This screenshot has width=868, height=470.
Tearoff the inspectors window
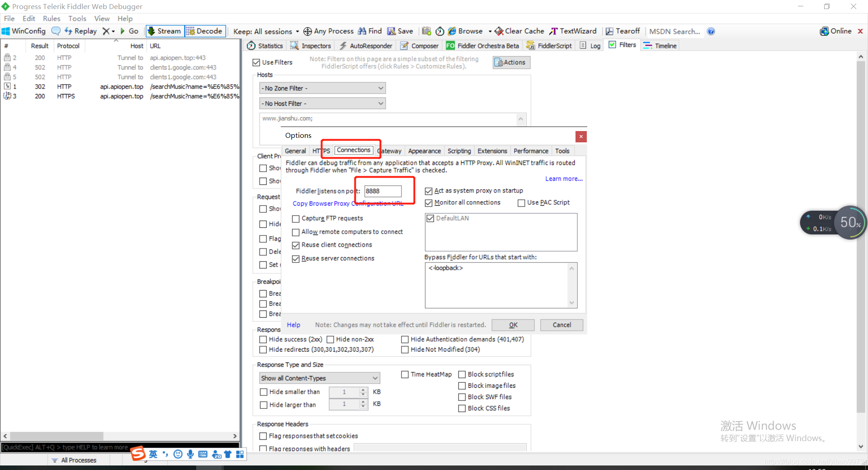(623, 31)
